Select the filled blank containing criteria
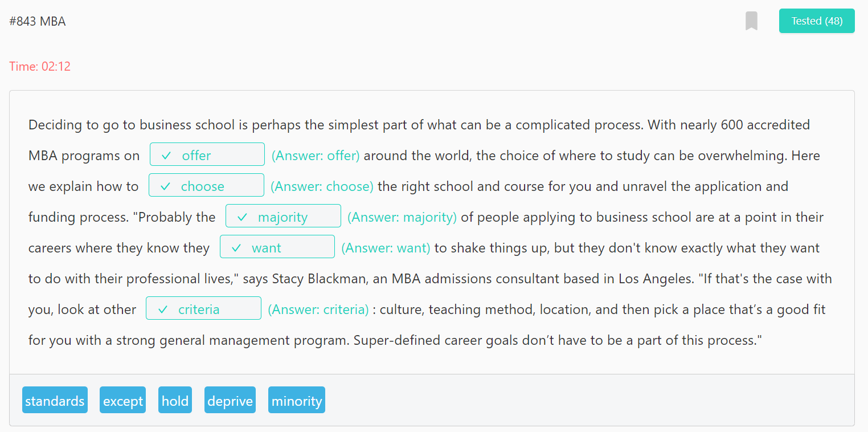Image resolution: width=868 pixels, height=432 pixels. point(203,308)
